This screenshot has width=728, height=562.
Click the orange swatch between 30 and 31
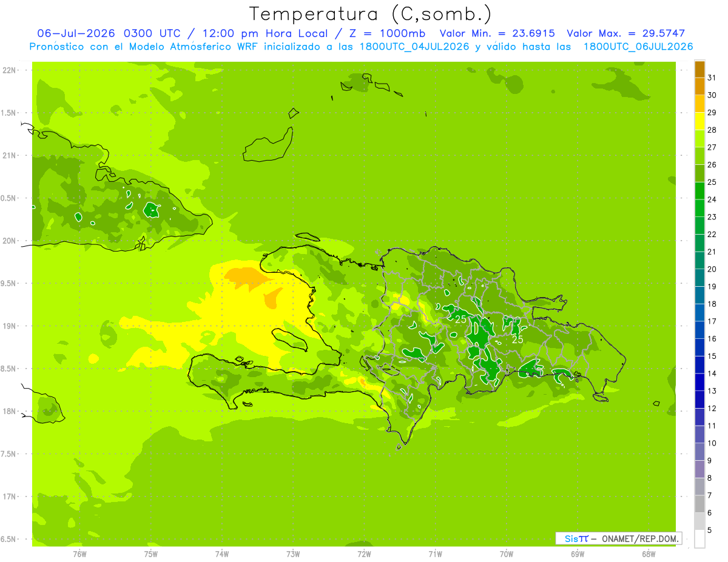point(699,87)
